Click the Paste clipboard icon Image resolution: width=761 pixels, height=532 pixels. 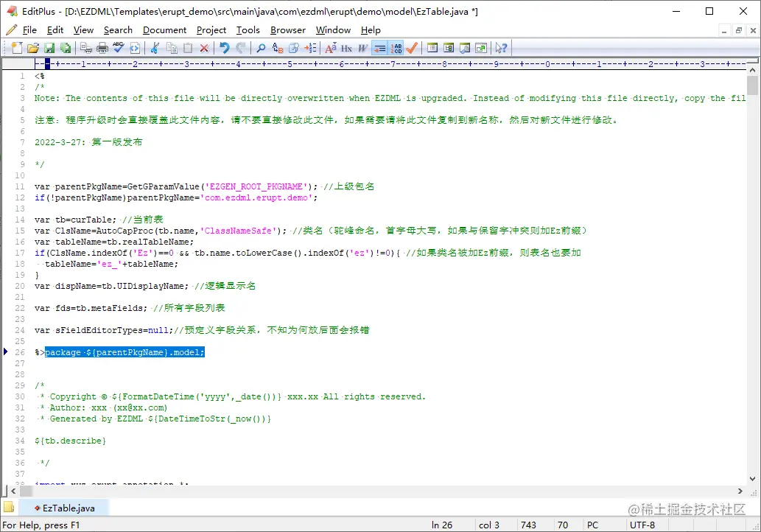coord(188,48)
